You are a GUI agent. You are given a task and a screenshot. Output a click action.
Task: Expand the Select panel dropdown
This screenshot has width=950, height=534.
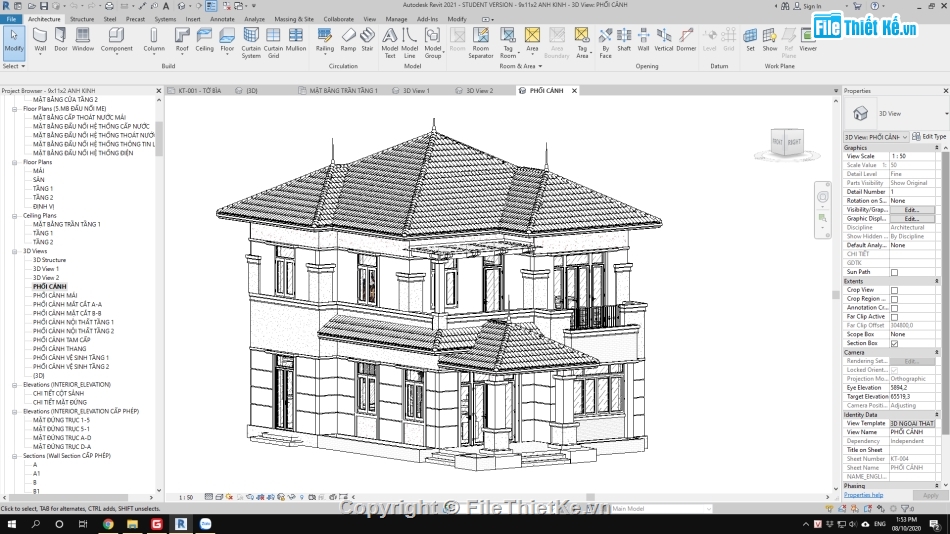point(13,66)
